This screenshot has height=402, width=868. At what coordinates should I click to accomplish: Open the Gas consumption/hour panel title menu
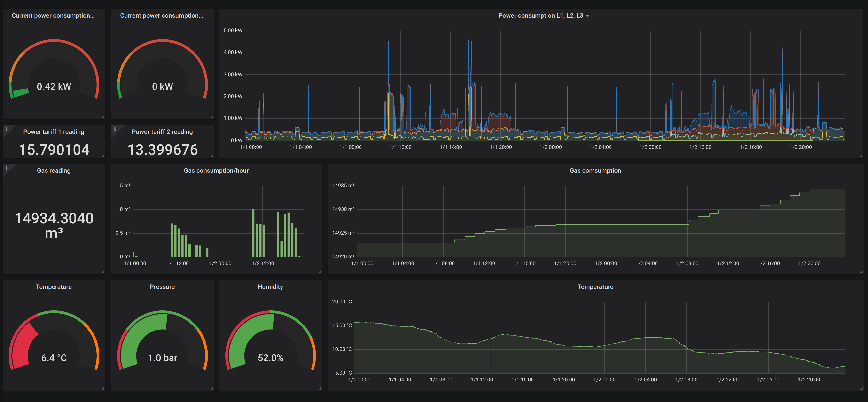(x=216, y=170)
